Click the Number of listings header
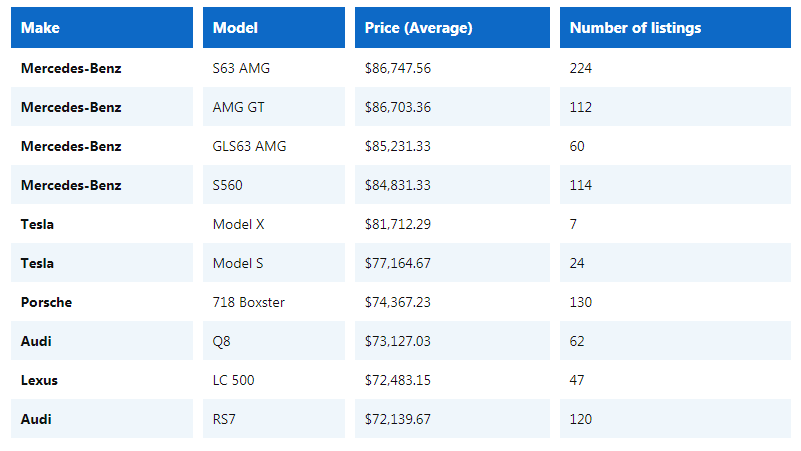 675,28
